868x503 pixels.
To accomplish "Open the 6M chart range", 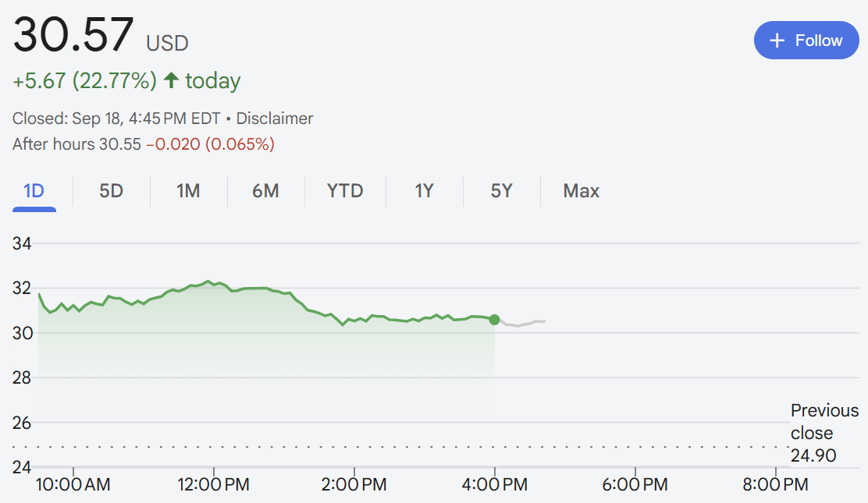I will point(265,191).
